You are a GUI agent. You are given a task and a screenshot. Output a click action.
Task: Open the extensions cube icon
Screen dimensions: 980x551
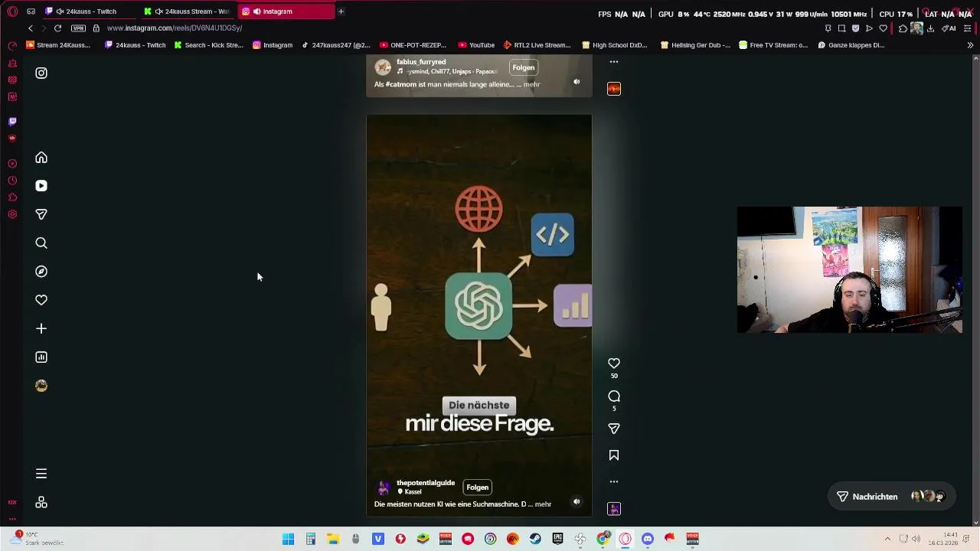point(903,28)
